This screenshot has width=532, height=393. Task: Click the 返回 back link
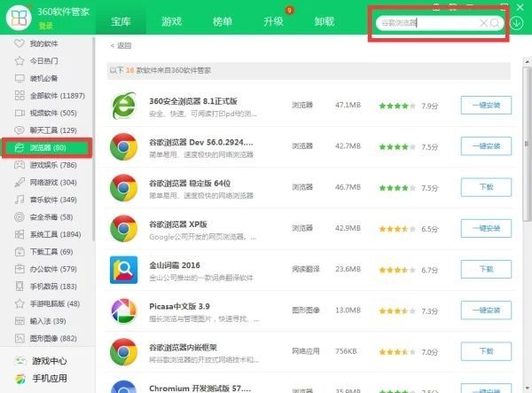pyautogui.click(x=121, y=45)
